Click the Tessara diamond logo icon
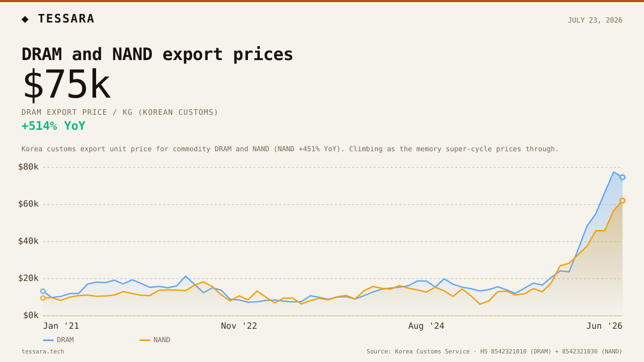The width and height of the screenshot is (644, 362). [x=25, y=19]
